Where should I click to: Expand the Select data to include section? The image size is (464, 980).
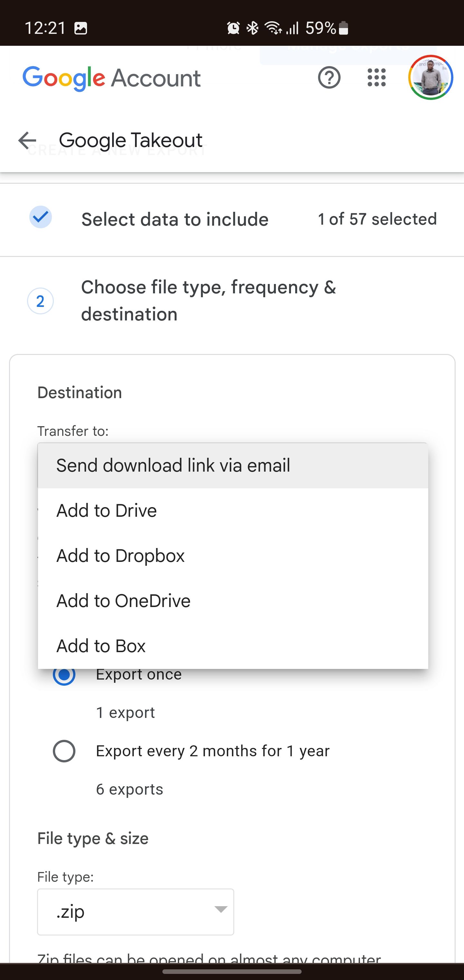pyautogui.click(x=175, y=220)
